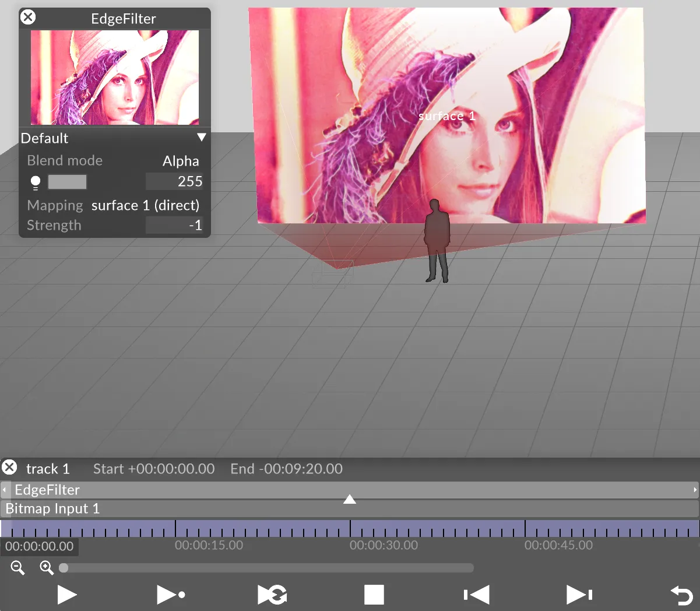Toggle the loop section playback icon
The image size is (700, 611).
[x=272, y=595]
